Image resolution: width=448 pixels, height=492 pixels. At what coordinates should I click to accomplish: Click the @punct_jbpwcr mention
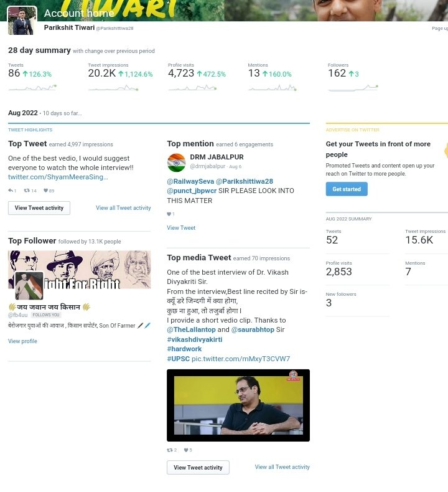coord(192,191)
